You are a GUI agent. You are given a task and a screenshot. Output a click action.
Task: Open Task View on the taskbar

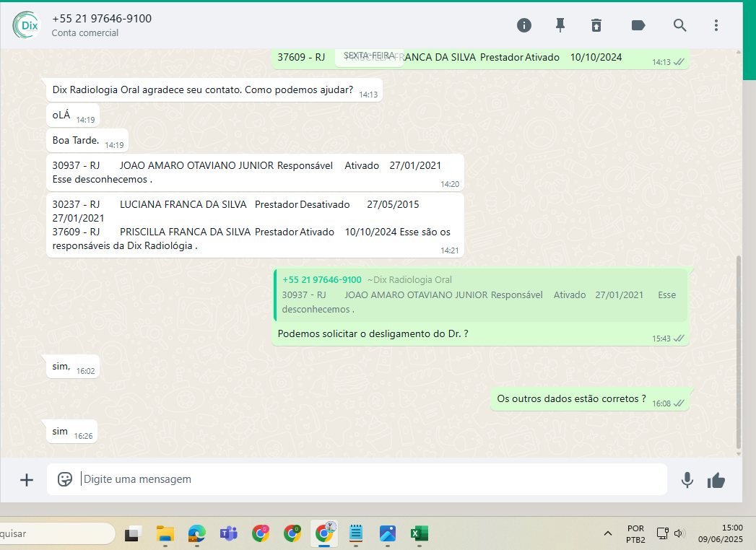pyautogui.click(x=133, y=533)
